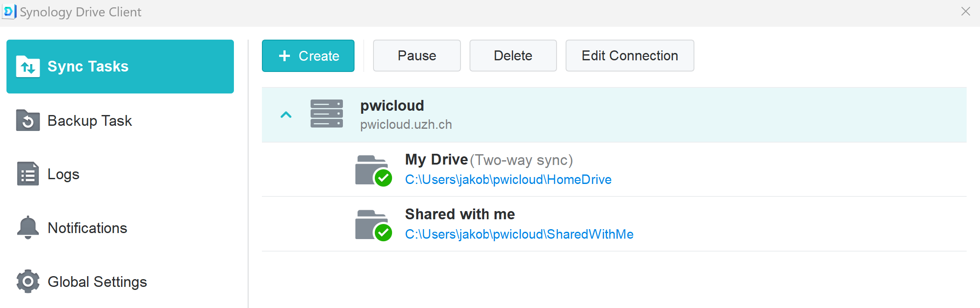Open the HomeDrive local folder path link
Screen dimensions: 980x308
(x=508, y=180)
